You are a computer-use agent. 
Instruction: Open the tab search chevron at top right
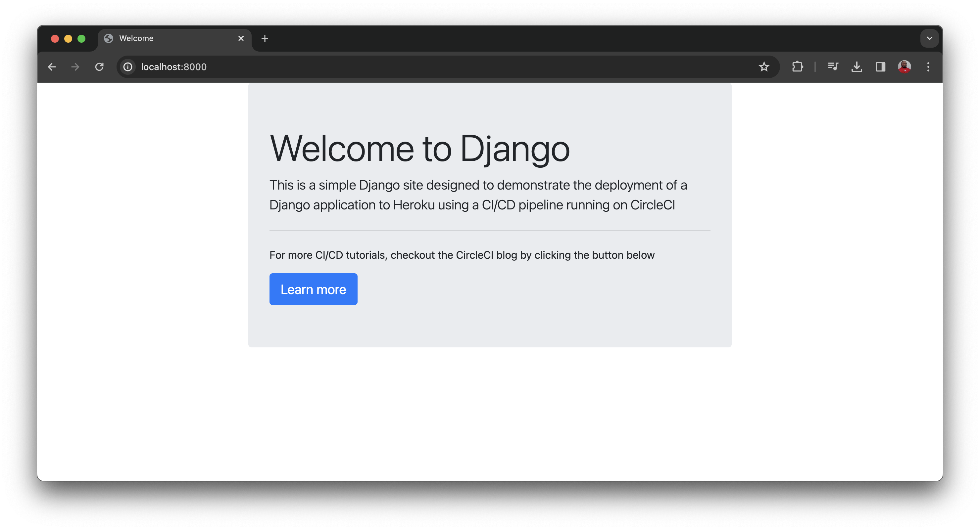tap(929, 38)
